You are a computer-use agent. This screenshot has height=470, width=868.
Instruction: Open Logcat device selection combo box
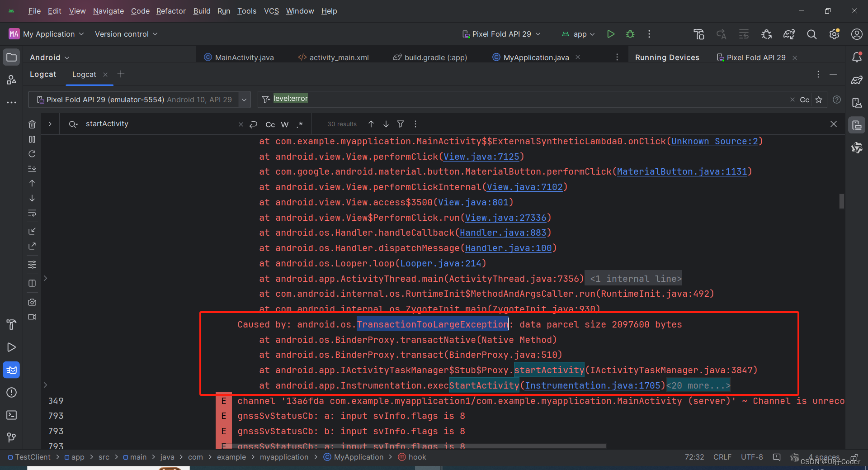pyautogui.click(x=139, y=100)
